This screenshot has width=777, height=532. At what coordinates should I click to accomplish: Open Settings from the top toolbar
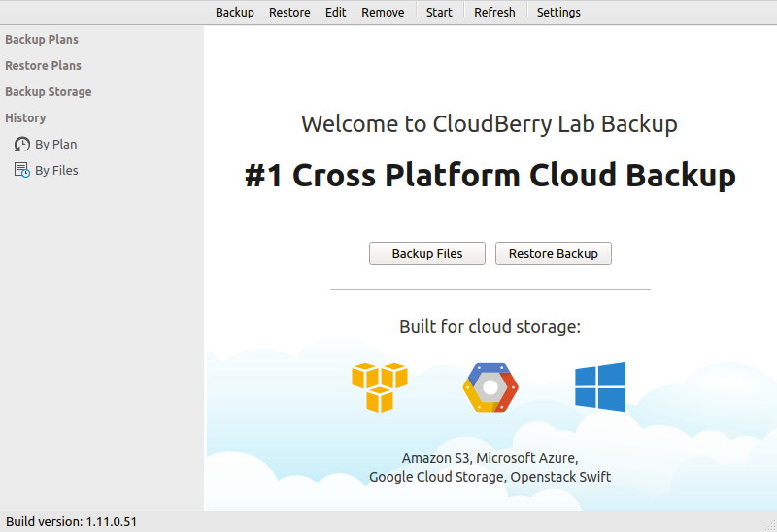(x=558, y=13)
